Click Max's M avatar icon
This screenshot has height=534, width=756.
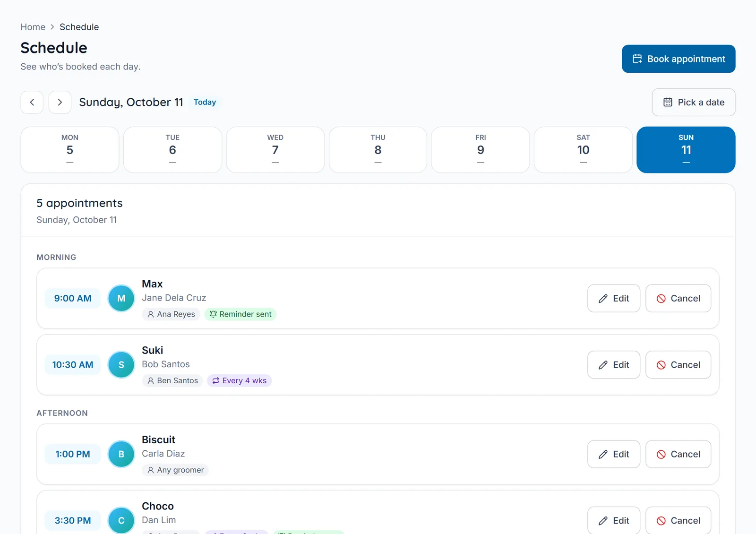pyautogui.click(x=121, y=298)
